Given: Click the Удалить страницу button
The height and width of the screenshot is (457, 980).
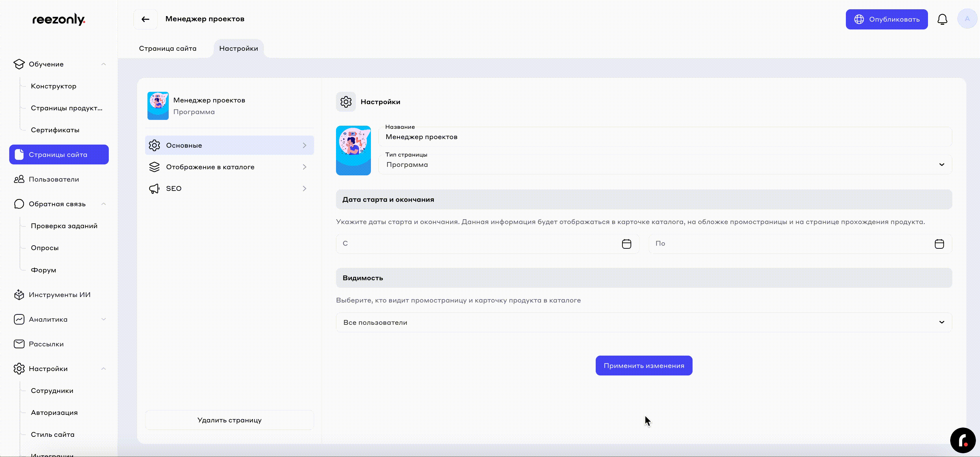Looking at the screenshot, I should 229,420.
